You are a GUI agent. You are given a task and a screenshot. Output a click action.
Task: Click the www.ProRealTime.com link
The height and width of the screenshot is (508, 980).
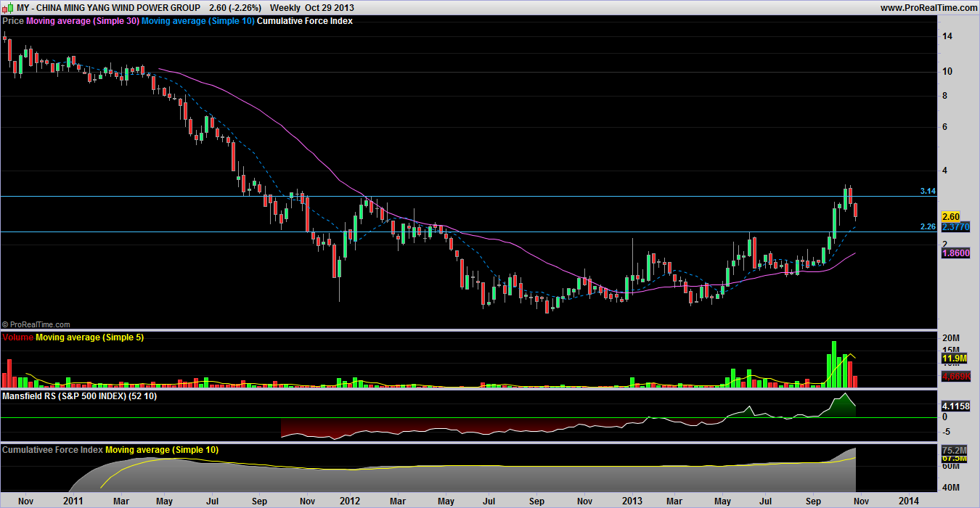928,7
